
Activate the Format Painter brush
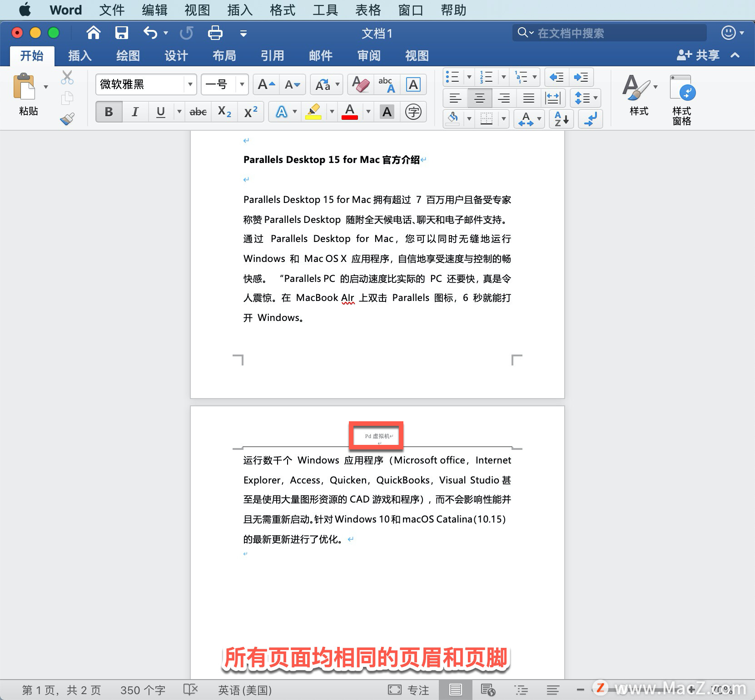pos(67,119)
